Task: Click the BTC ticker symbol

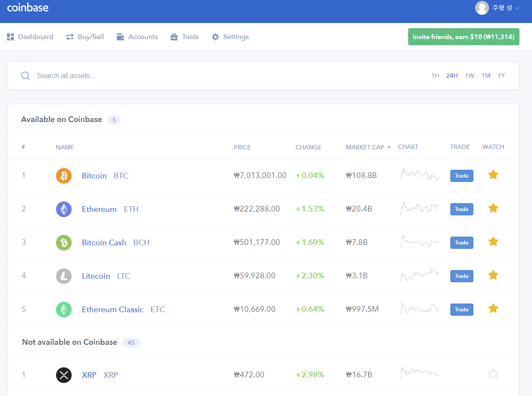Action: 121,176
